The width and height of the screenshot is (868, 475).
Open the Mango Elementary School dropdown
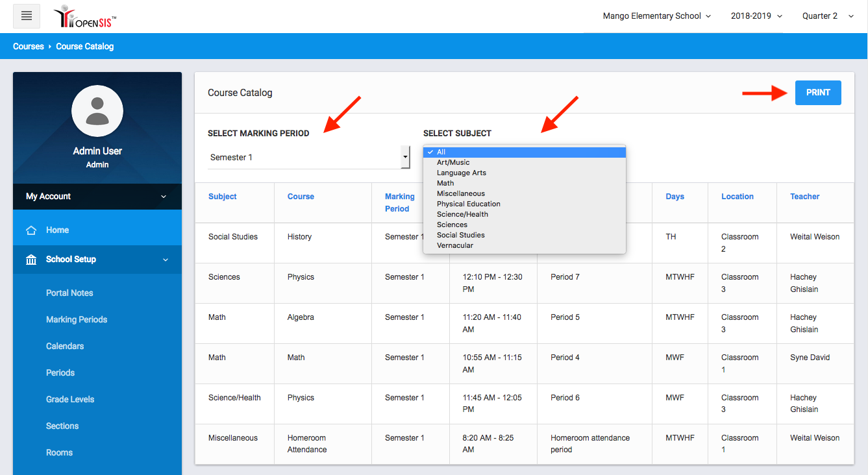point(656,16)
